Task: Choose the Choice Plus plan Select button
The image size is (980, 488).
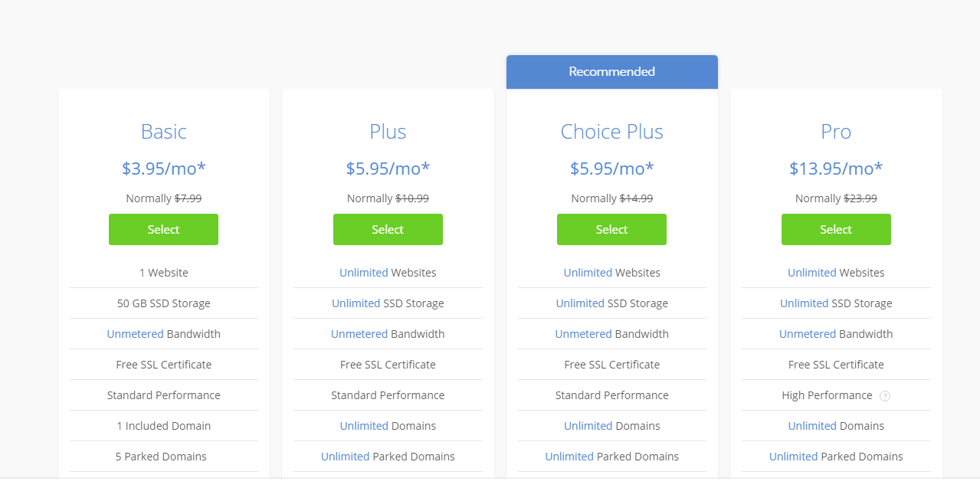Action: tap(611, 230)
